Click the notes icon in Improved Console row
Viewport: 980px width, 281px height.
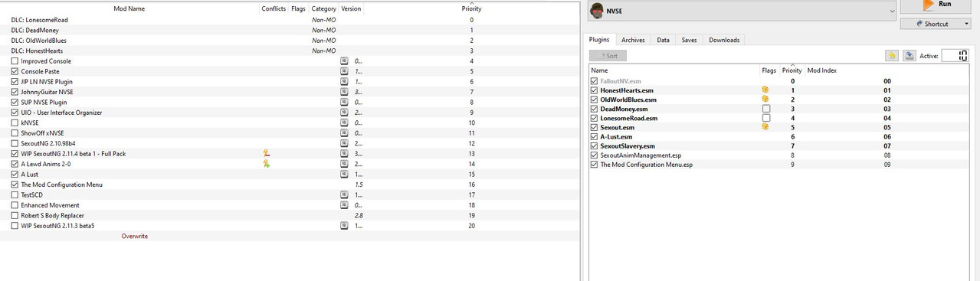[x=345, y=61]
